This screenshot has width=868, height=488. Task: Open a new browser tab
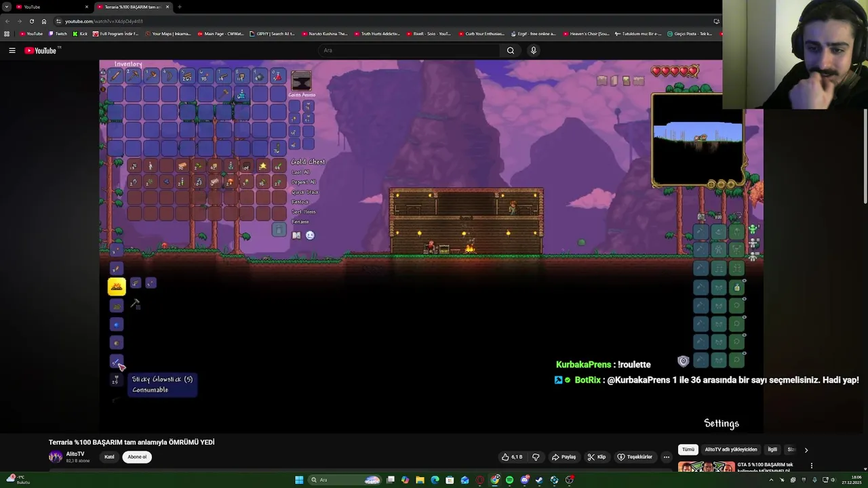[179, 7]
